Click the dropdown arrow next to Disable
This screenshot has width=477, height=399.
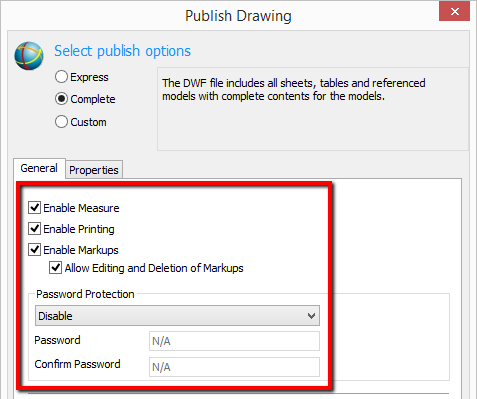pos(311,316)
